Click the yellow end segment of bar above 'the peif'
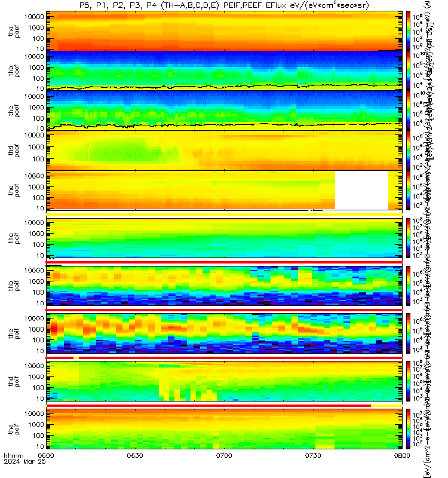This screenshot has width=448, height=478. [x=386, y=406]
